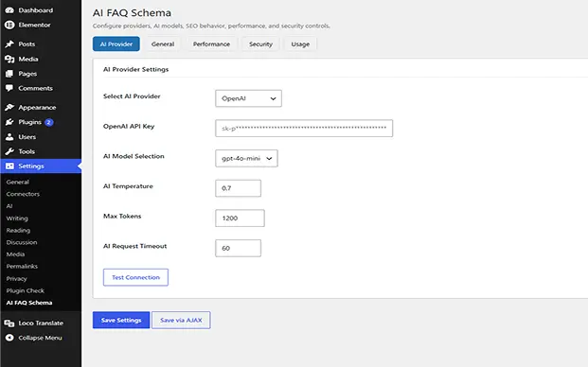
Task: Open the Usage tab
Action: (300, 44)
